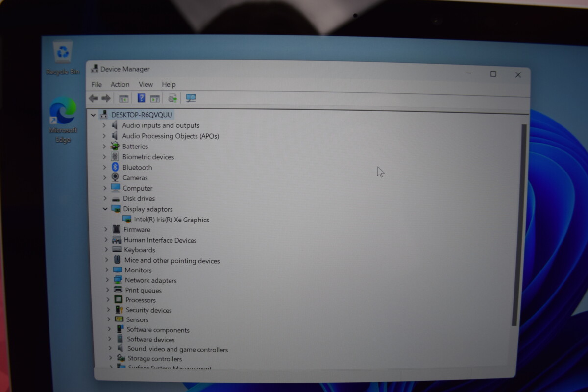This screenshot has height=392, width=588.
Task: Minimize the Device Manager window
Action: coord(468,73)
